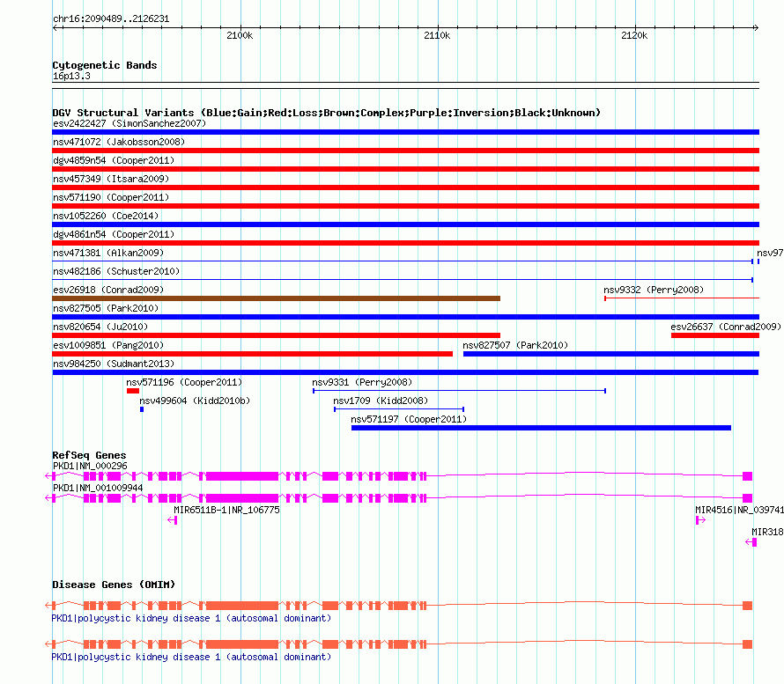The image size is (784, 684).
Task: Click PKD1|NM_001009944 RefSeq gene label
Action: [x=98, y=488]
